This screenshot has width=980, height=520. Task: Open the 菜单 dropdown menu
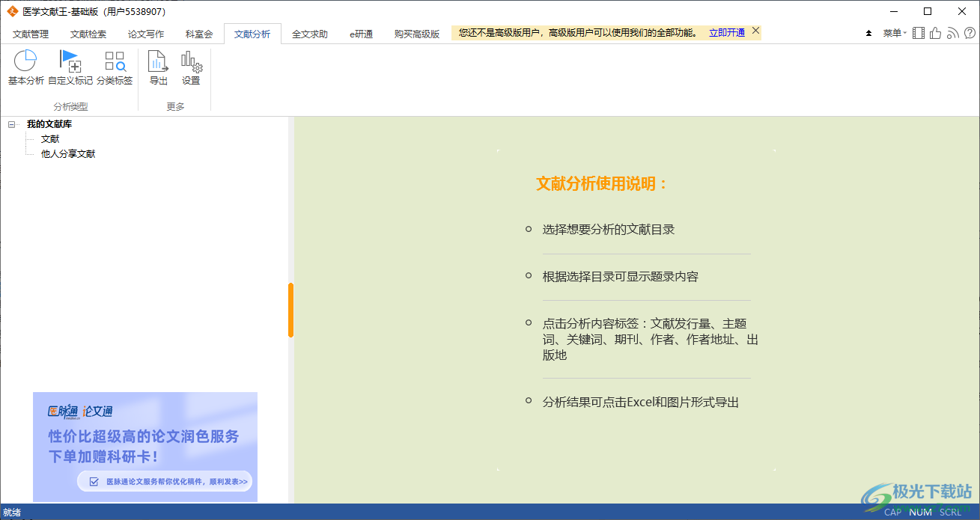(x=894, y=33)
